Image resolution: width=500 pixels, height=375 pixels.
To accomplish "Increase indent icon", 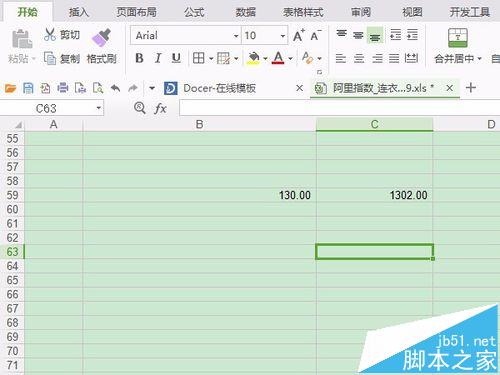I will (412, 34).
